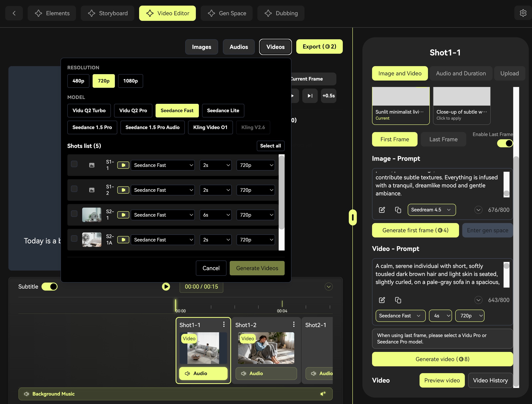Play the timeline with the yellow play button

point(166,287)
